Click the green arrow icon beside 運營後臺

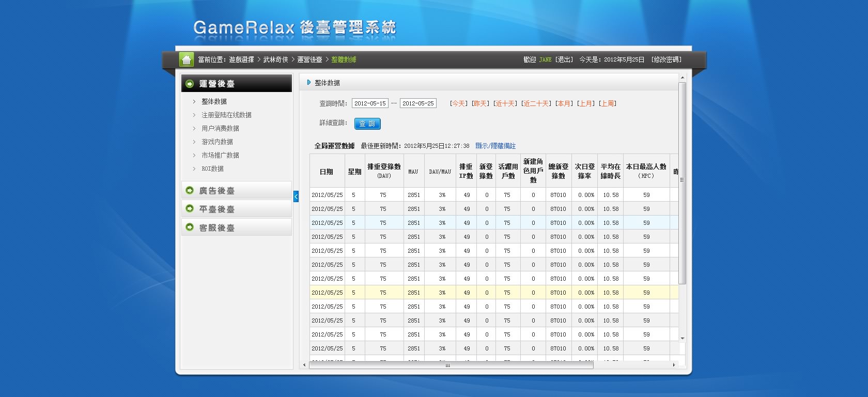[190, 84]
